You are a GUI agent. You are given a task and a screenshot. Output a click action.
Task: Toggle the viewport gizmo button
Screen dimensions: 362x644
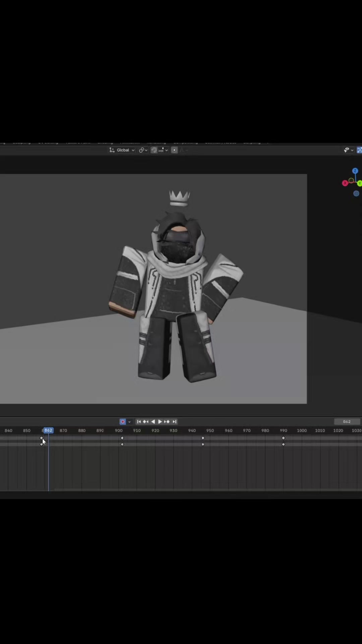pyautogui.click(x=359, y=150)
